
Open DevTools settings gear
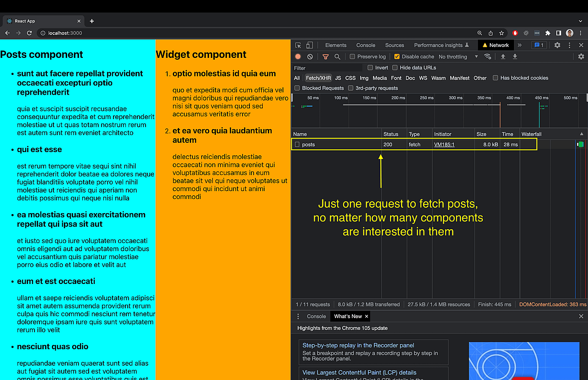click(557, 45)
